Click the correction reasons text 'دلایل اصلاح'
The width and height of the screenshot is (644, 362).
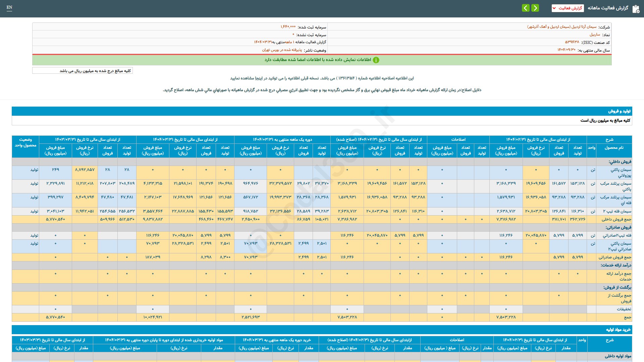click(322, 90)
